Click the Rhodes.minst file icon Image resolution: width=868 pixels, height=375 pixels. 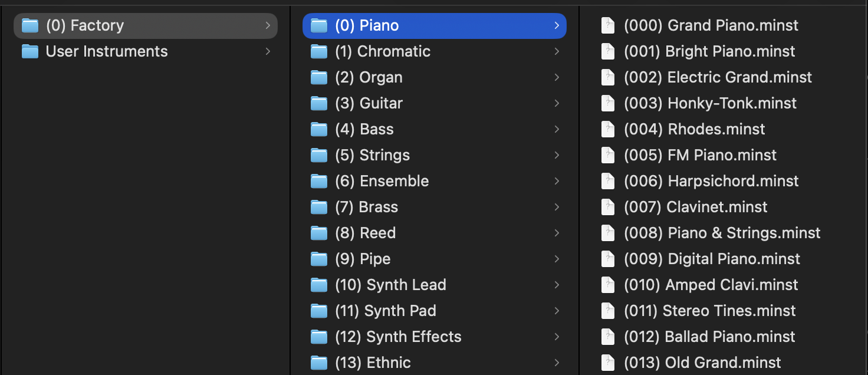pos(607,130)
